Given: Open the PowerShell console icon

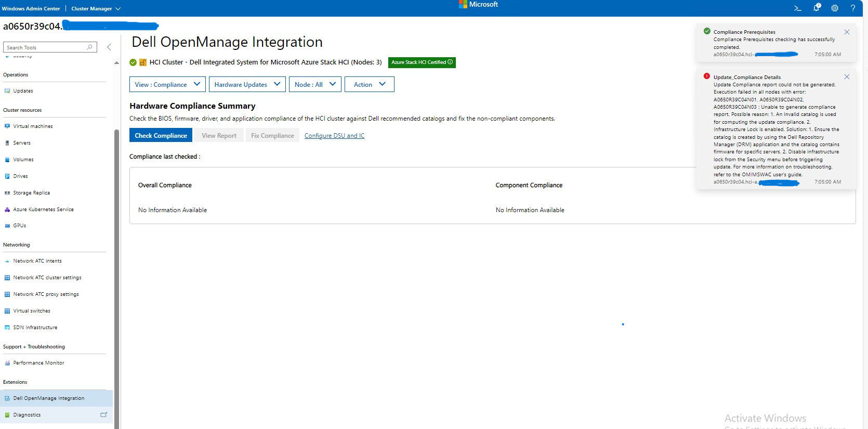Looking at the screenshot, I should click(x=797, y=8).
